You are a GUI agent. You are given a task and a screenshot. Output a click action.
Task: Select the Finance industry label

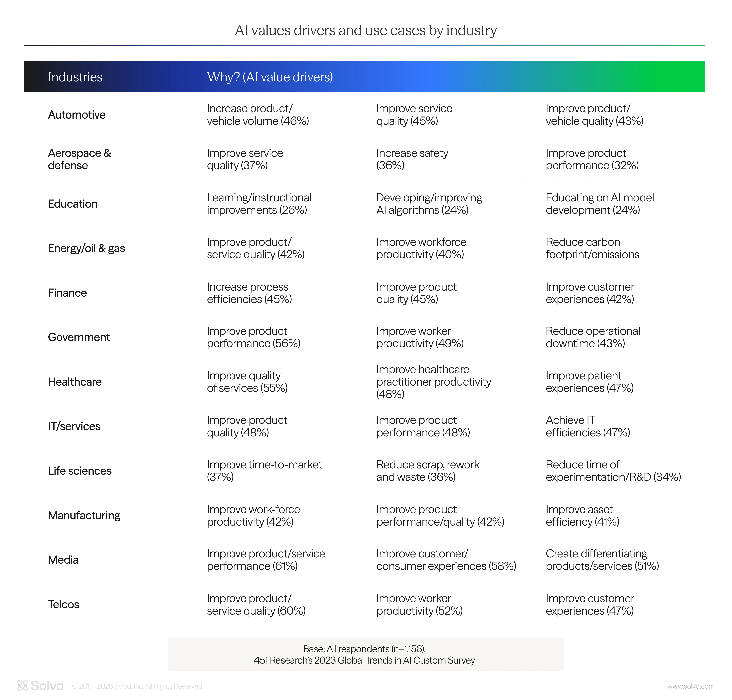tap(67, 293)
